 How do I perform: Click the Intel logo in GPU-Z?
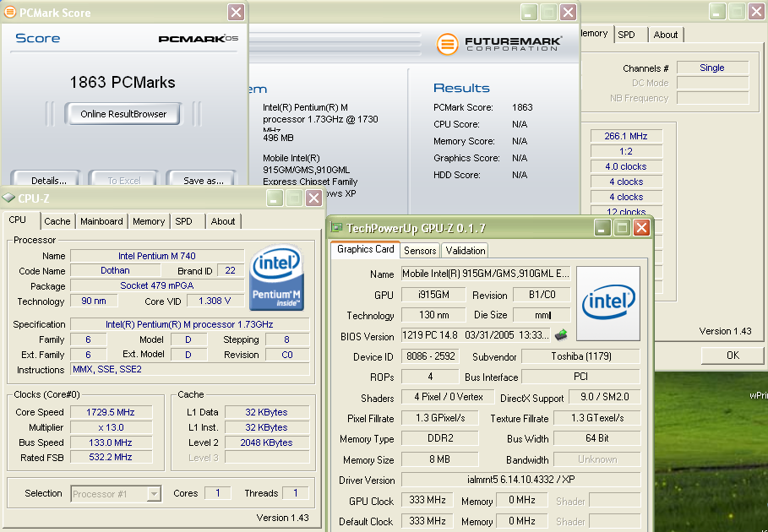pyautogui.click(x=608, y=303)
